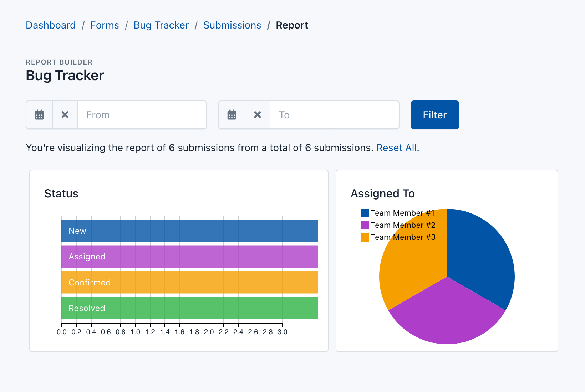Click the From date input field
This screenshot has width=585, height=392.
point(142,115)
